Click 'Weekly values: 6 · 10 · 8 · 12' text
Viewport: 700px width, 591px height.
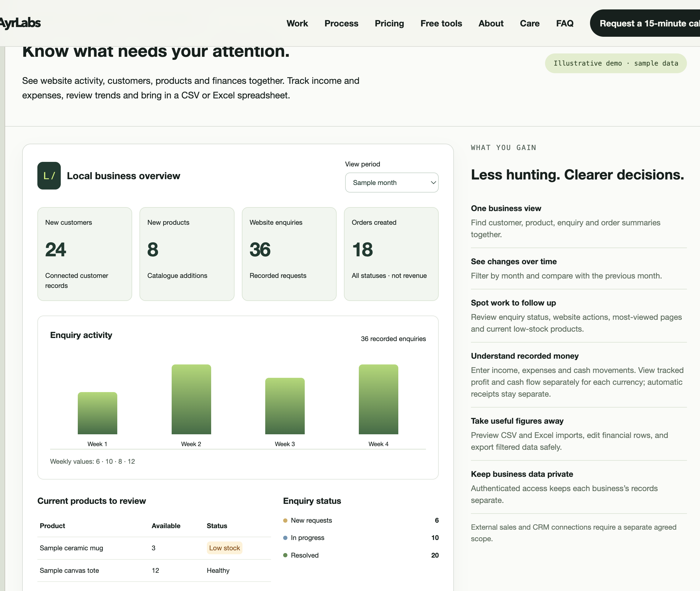(x=92, y=461)
